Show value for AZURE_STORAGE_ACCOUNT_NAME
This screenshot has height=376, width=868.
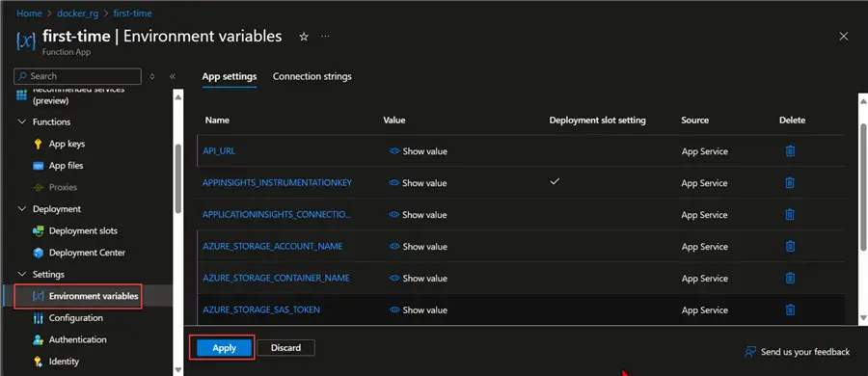[x=418, y=247]
